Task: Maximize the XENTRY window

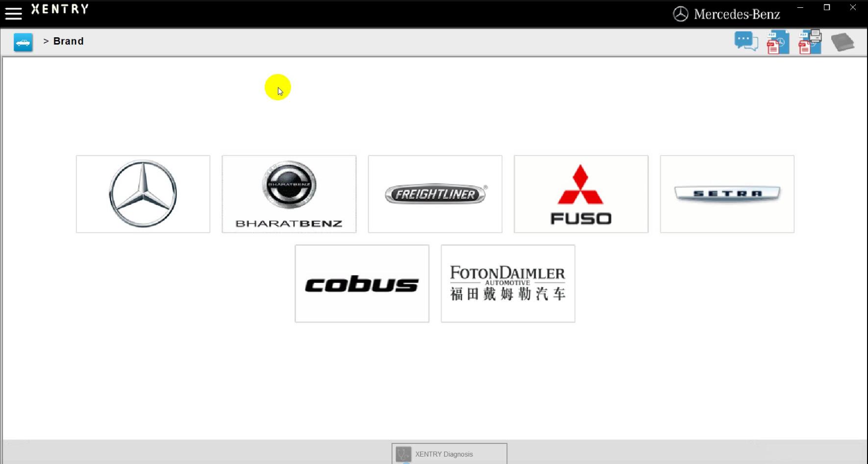Action: 827,7
